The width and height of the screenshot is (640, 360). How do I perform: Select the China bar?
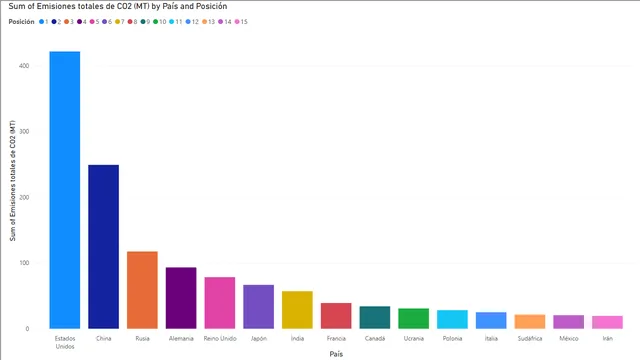click(x=104, y=247)
